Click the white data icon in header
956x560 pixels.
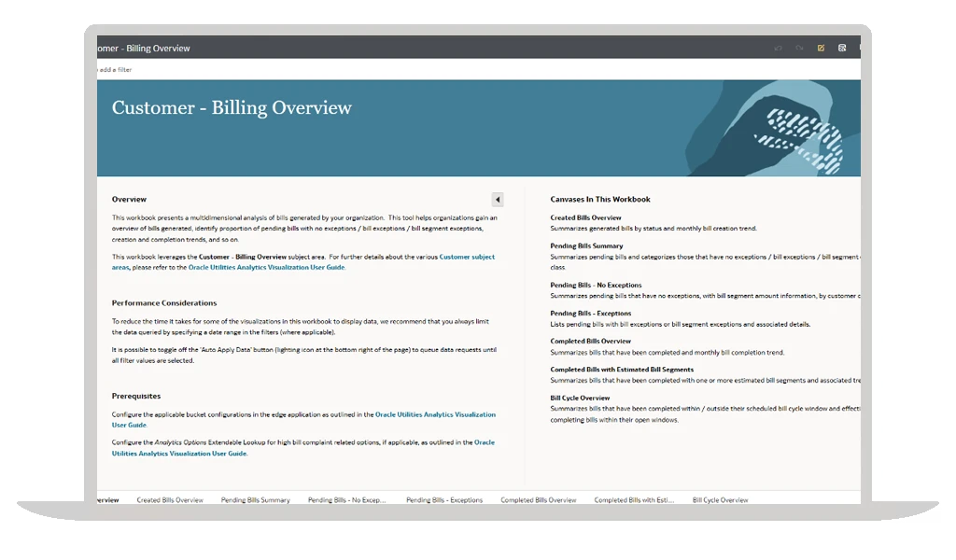coord(842,48)
